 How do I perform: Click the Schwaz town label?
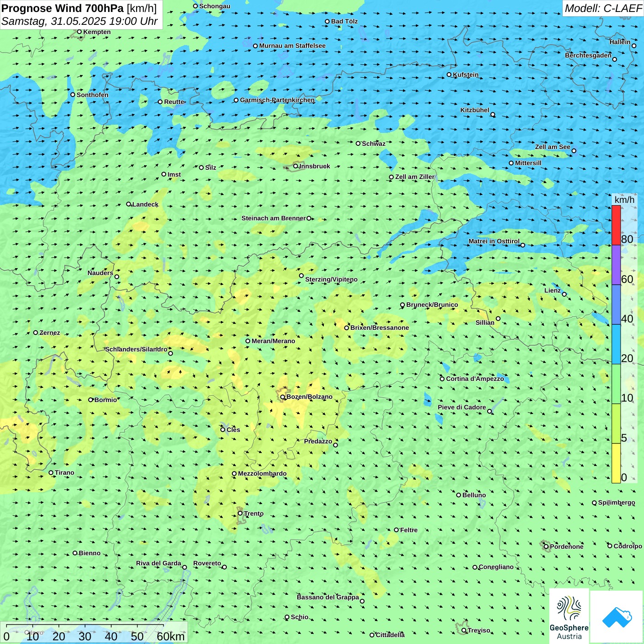click(x=374, y=144)
